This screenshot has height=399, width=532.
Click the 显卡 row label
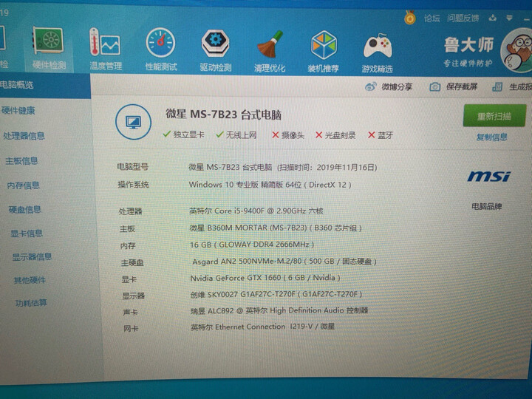coord(129,279)
